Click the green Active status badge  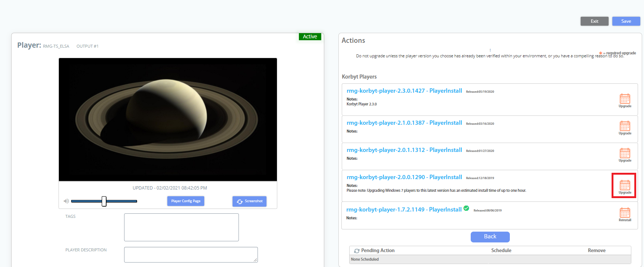coord(310,36)
